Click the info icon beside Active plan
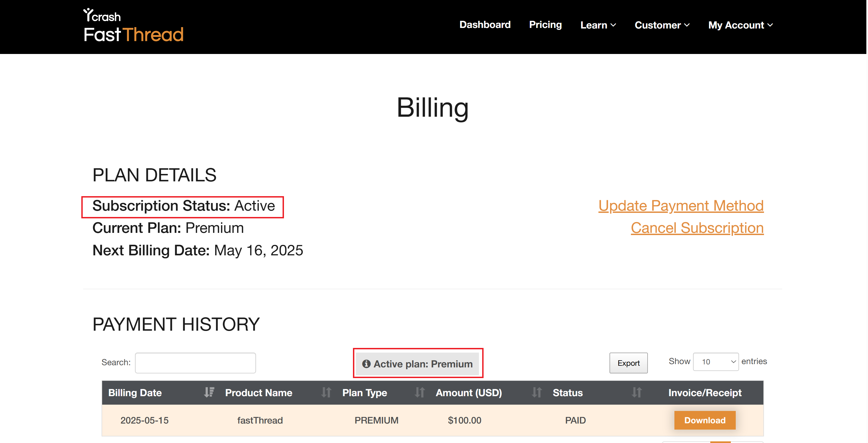868x443 pixels. [366, 364]
